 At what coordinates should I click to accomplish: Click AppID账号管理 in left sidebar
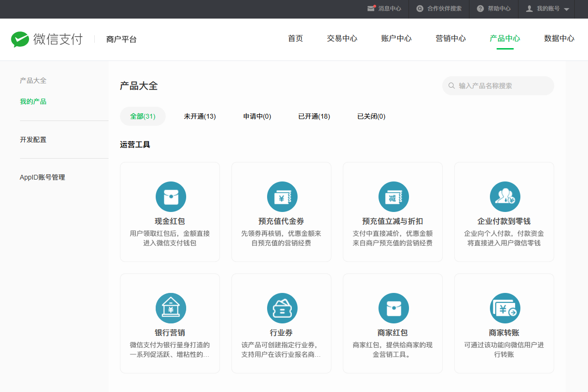(x=42, y=177)
